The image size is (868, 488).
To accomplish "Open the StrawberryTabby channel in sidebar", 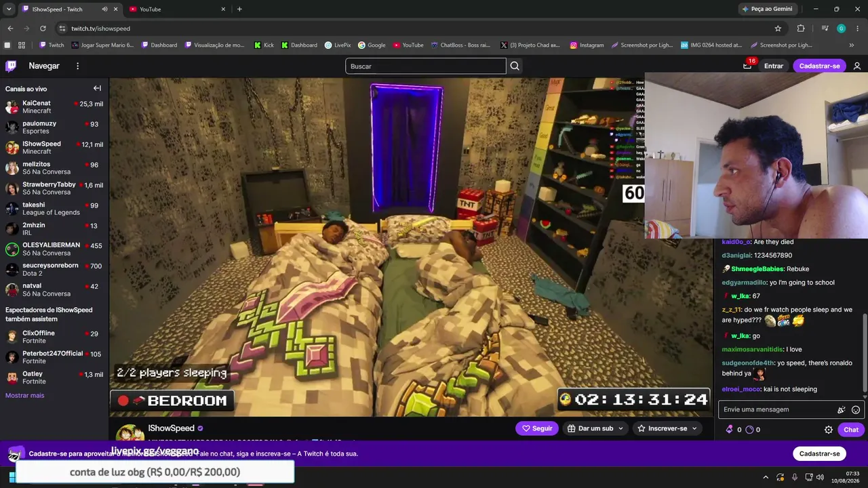I will (54, 188).
